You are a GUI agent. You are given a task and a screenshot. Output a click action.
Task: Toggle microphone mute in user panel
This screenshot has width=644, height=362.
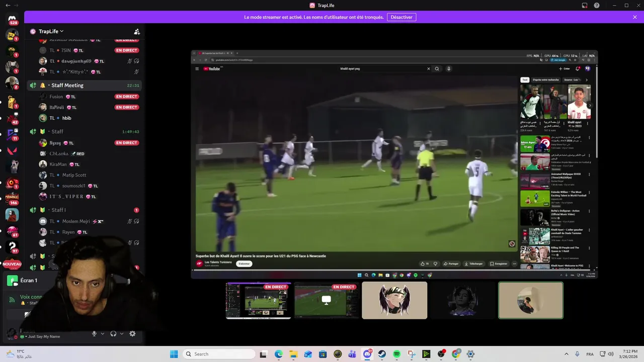[94, 333]
